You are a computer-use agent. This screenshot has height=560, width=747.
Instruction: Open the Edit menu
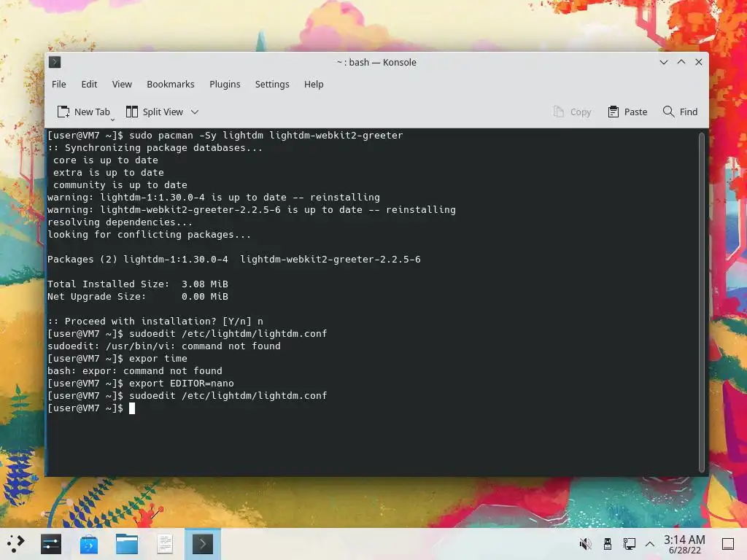point(89,85)
